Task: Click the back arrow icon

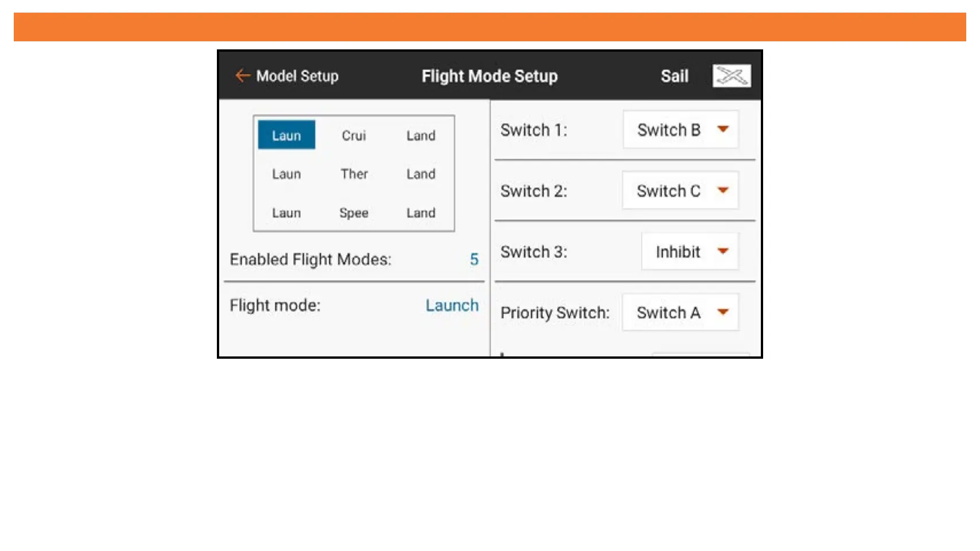Action: (x=242, y=76)
